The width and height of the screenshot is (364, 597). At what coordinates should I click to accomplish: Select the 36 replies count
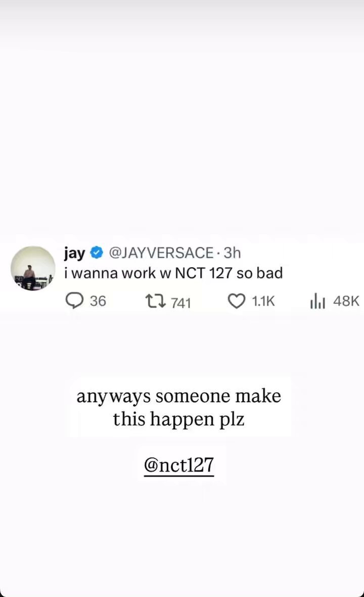click(x=98, y=301)
